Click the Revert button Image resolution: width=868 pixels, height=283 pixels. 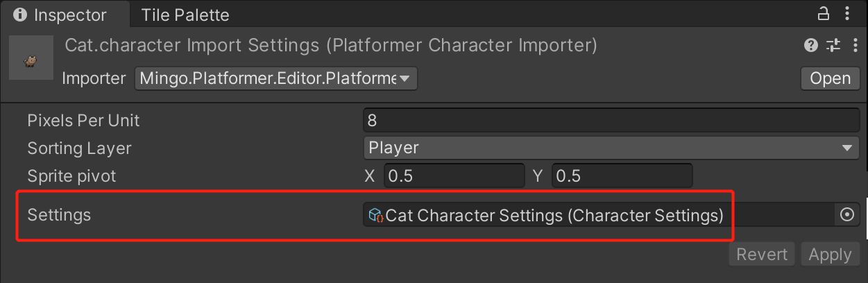coord(762,255)
